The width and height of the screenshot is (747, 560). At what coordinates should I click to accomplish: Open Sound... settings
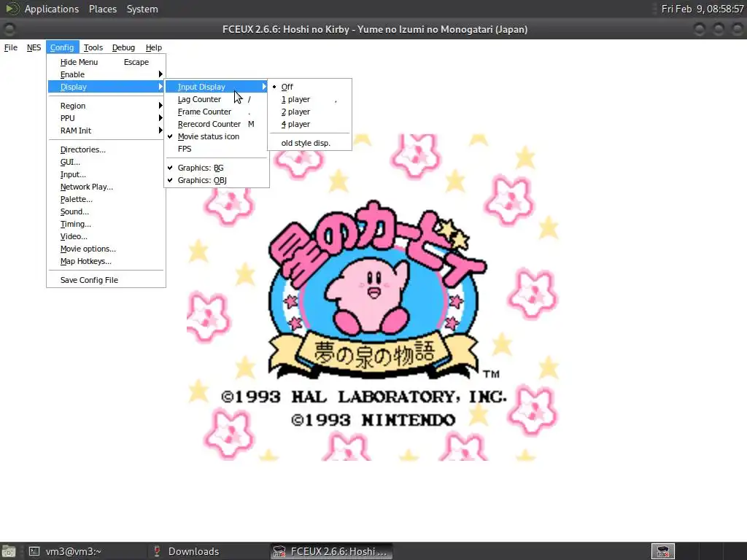pos(106,211)
